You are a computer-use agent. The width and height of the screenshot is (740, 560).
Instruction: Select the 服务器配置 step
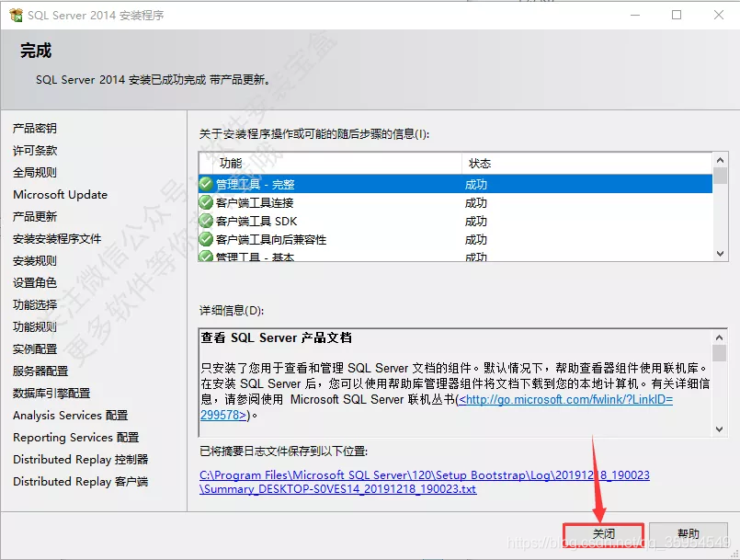tap(40, 371)
